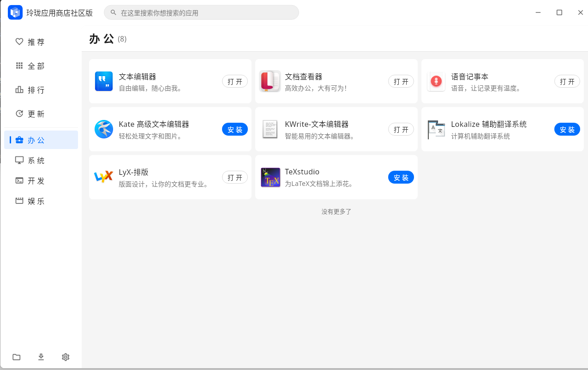Click the LyX app icon

pyautogui.click(x=104, y=177)
